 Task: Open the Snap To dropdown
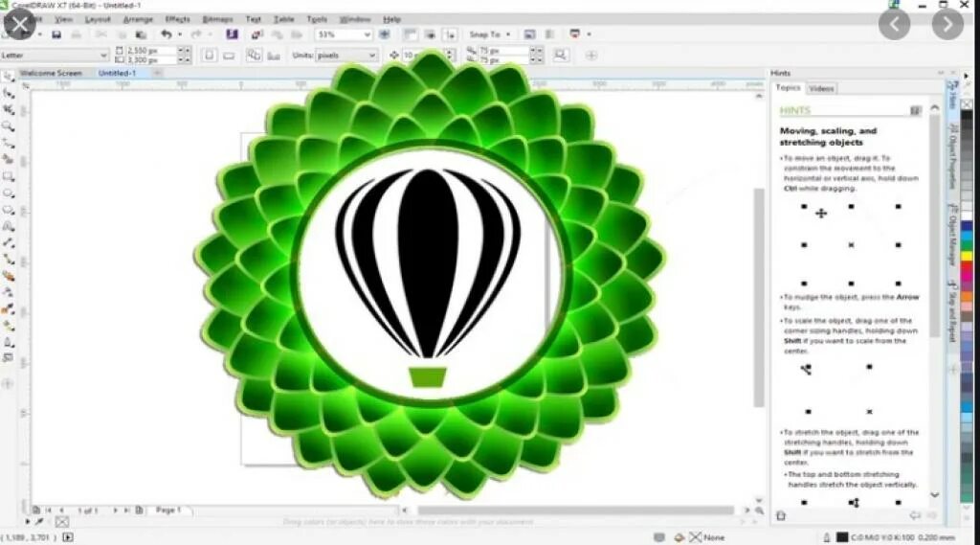(x=489, y=34)
